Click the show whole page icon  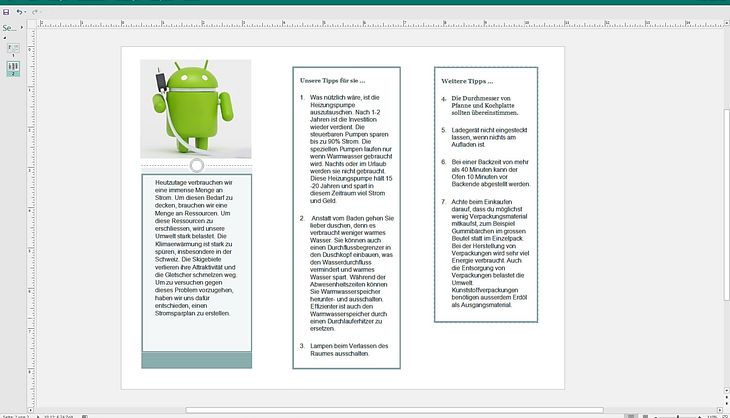(x=725, y=416)
